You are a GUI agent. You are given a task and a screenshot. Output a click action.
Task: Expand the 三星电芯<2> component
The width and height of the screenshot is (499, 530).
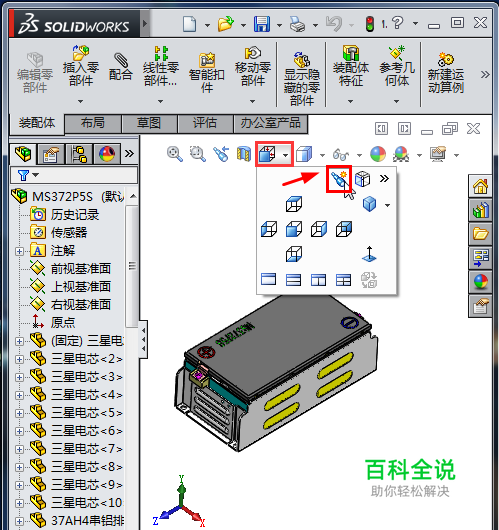(19, 359)
